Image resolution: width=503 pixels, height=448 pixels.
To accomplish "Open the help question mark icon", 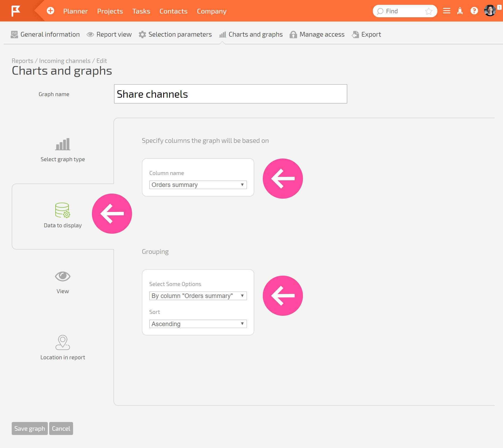I will pos(474,11).
